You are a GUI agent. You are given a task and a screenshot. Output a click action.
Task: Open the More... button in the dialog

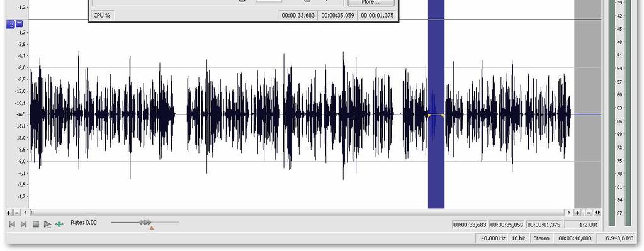click(371, 3)
